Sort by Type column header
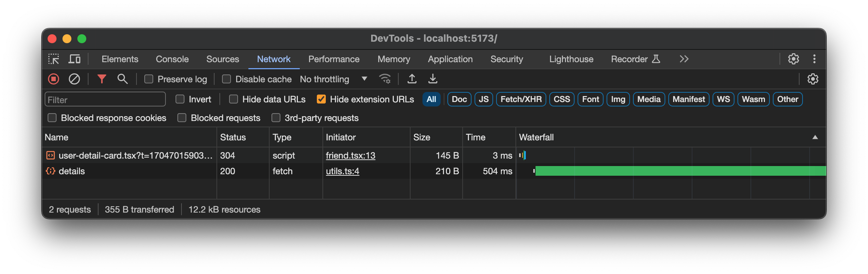 [296, 137]
